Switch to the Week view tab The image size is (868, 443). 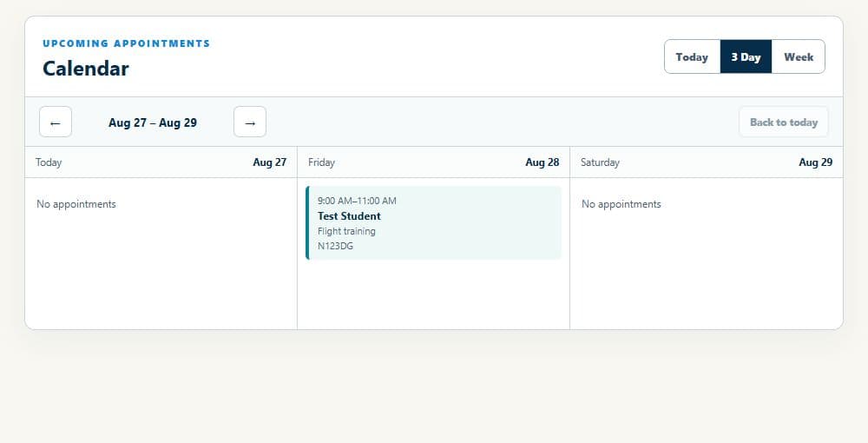799,56
